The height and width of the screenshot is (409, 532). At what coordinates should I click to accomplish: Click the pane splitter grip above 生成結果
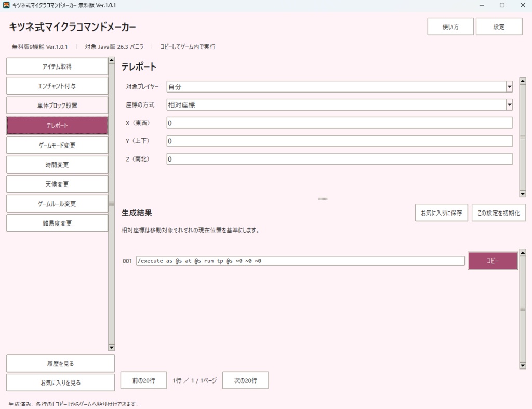click(323, 199)
